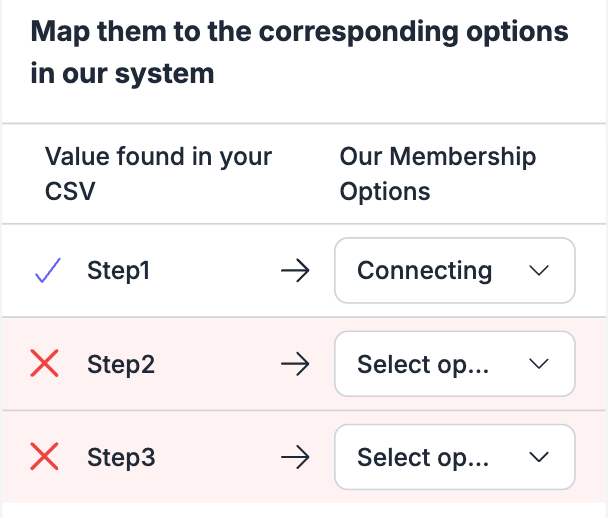Click the chevron inside the Connecting dropdown

tap(539, 270)
